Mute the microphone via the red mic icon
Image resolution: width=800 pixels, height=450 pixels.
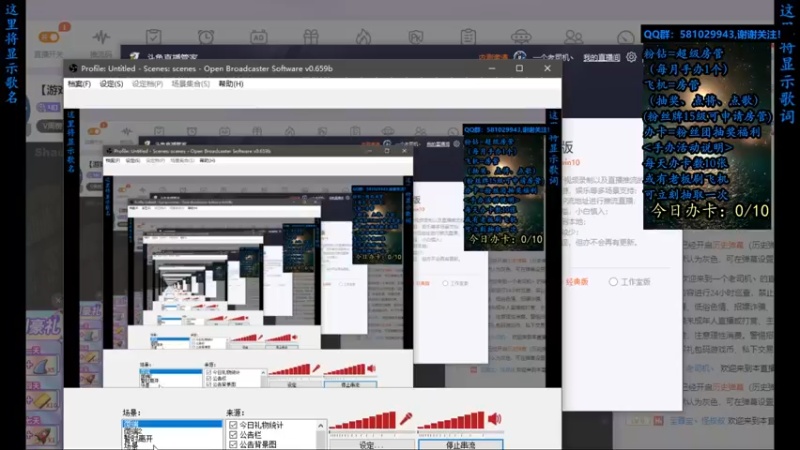(x=406, y=419)
